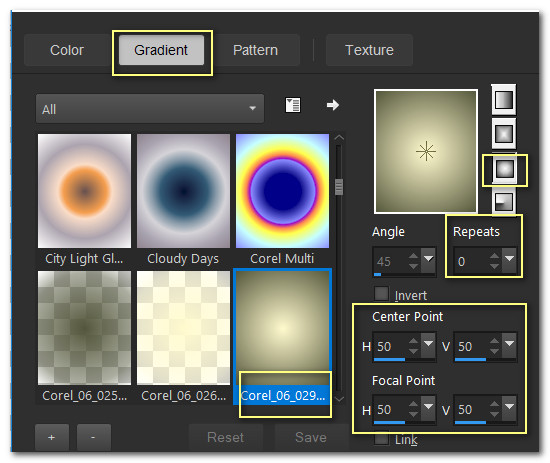Open the Angle value dropdown arrow
550x463 pixels.
428,260
